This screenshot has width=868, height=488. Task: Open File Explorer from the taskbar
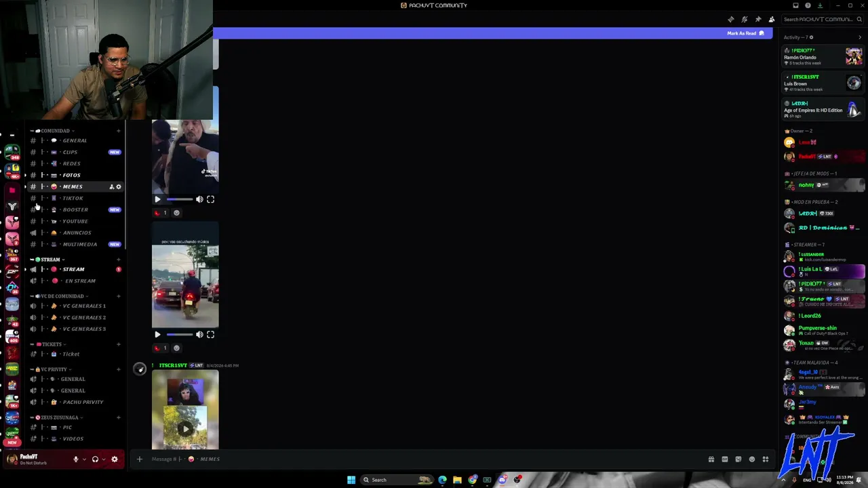[x=457, y=480]
